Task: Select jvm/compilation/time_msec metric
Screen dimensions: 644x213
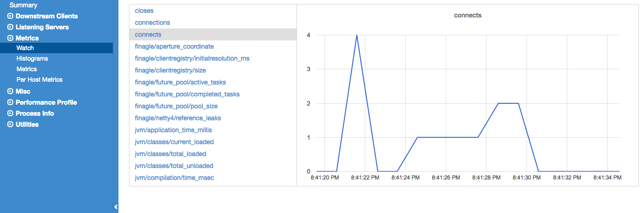Action: click(x=174, y=178)
